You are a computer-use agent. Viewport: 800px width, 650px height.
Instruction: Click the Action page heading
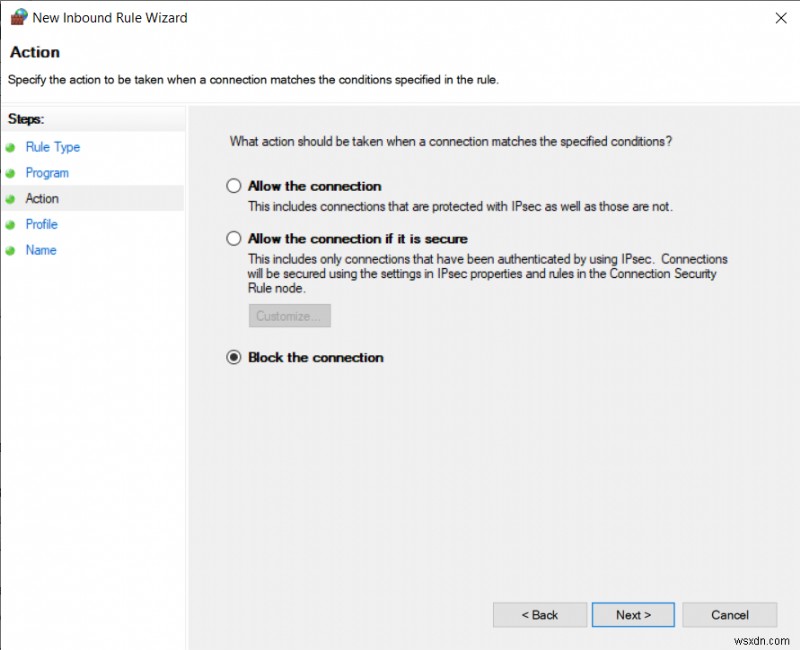click(x=35, y=52)
